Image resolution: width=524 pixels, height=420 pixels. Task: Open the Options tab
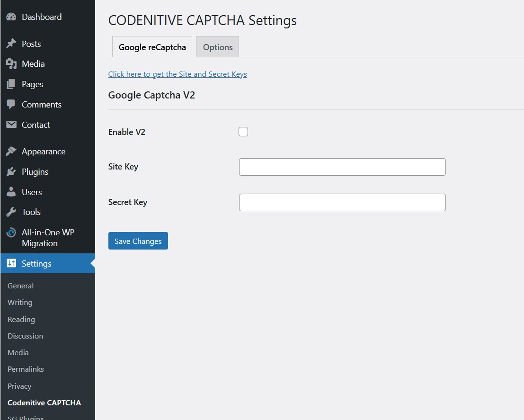[x=218, y=47]
